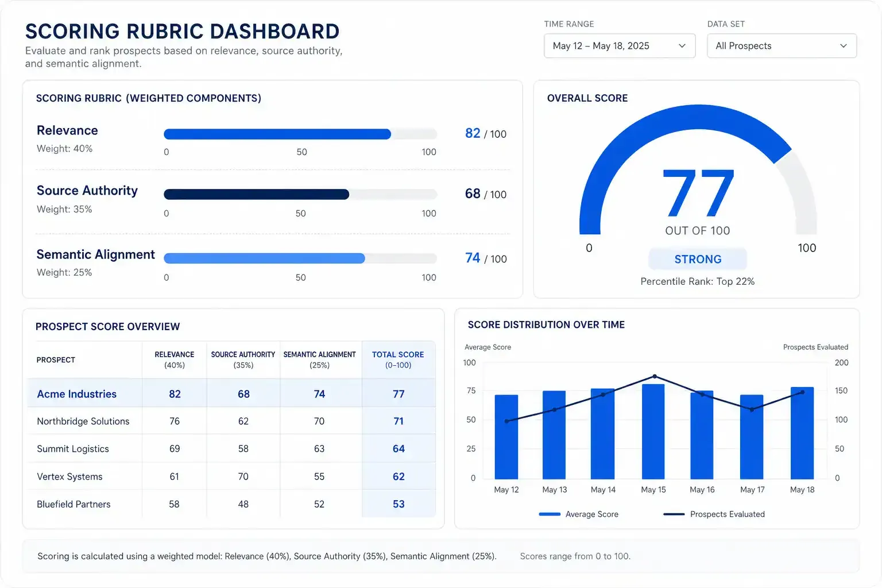Image resolution: width=882 pixels, height=588 pixels.
Task: Click the Prospect Score Overview heading
Action: pos(107,327)
